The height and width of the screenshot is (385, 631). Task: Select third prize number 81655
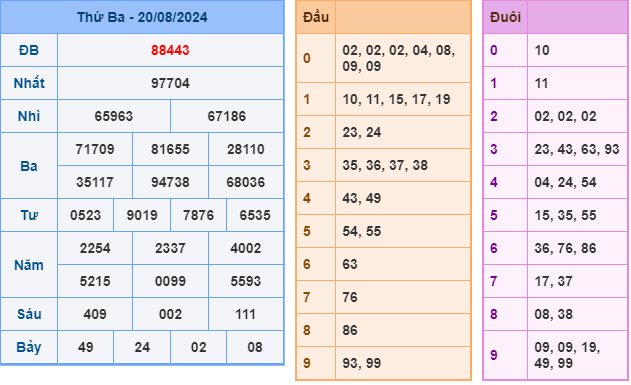(x=170, y=149)
